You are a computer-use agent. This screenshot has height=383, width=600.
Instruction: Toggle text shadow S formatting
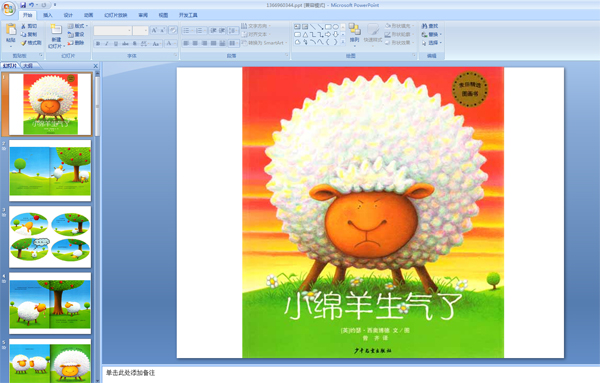click(135, 44)
